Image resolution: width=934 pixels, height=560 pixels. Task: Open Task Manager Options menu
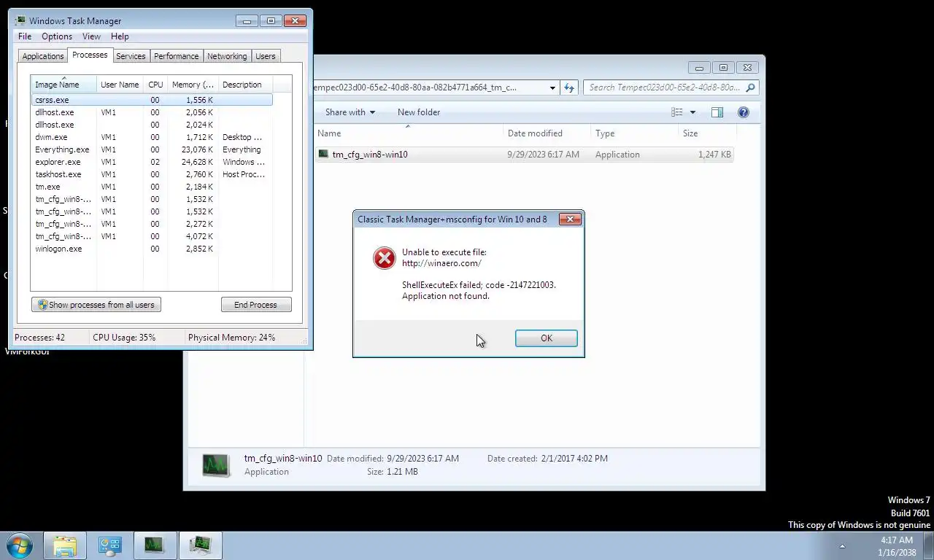click(57, 36)
